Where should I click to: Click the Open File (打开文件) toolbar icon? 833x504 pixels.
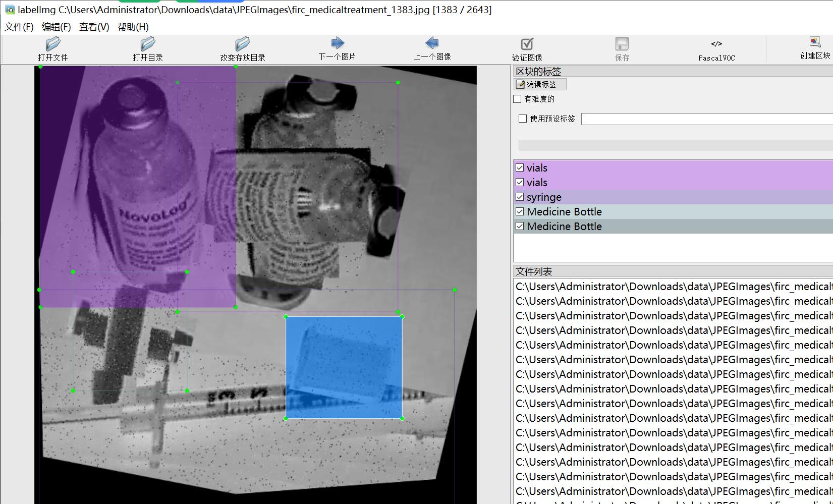(52, 44)
